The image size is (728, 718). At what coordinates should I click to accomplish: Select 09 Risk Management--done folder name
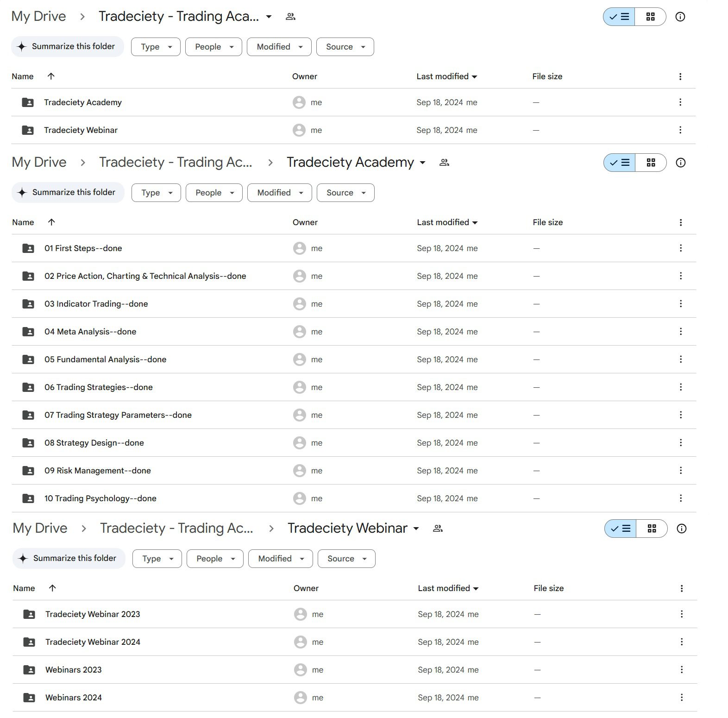[x=98, y=471]
